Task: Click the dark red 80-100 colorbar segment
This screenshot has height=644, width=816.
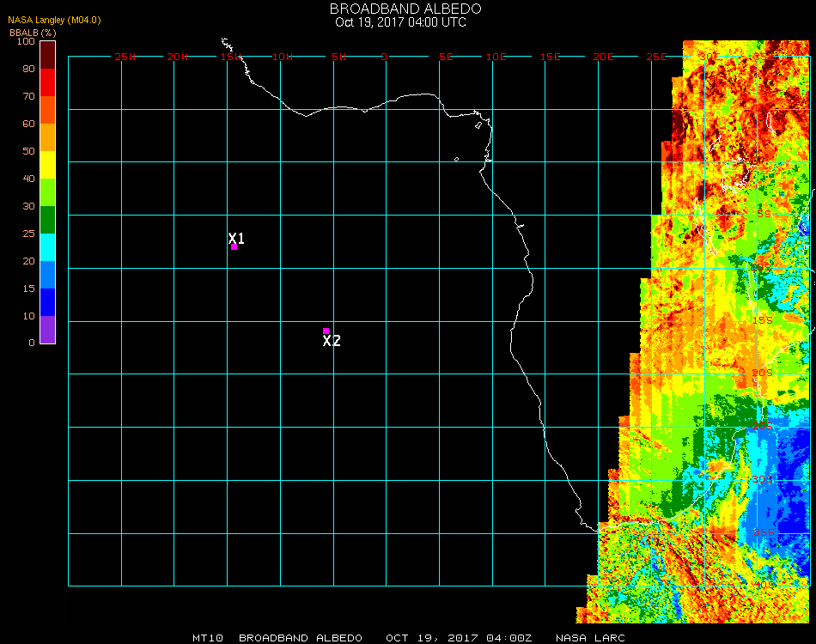Action: click(x=47, y=55)
